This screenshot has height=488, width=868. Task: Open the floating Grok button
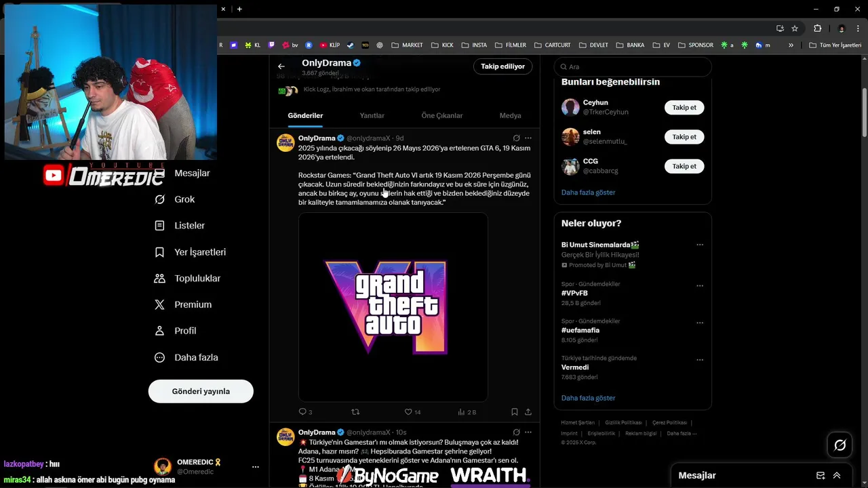pyautogui.click(x=840, y=445)
